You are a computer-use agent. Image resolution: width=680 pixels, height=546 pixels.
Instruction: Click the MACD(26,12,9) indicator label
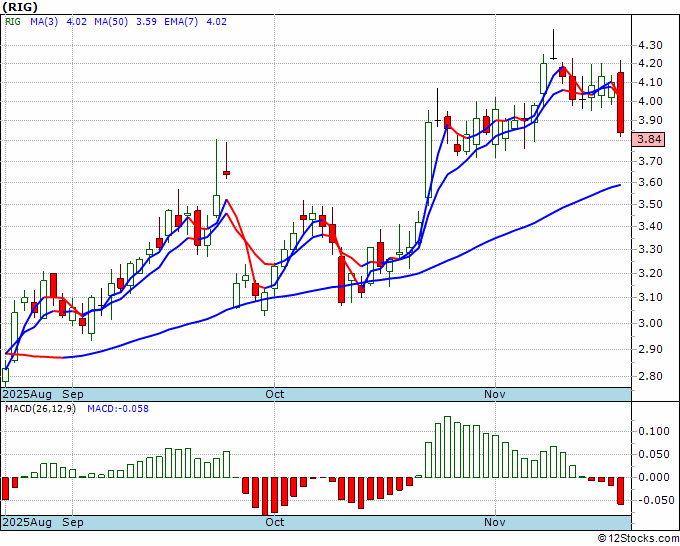tap(40, 409)
